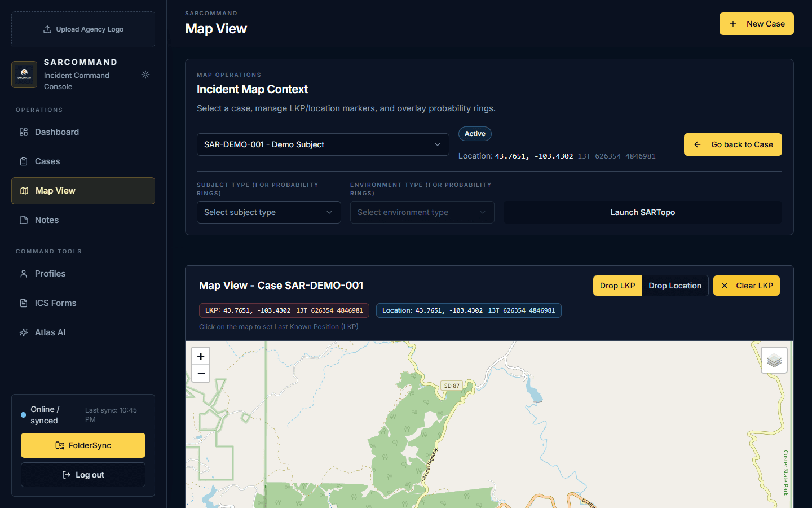
Task: Click the Location coordinates badge under map title
Action: 469,310
